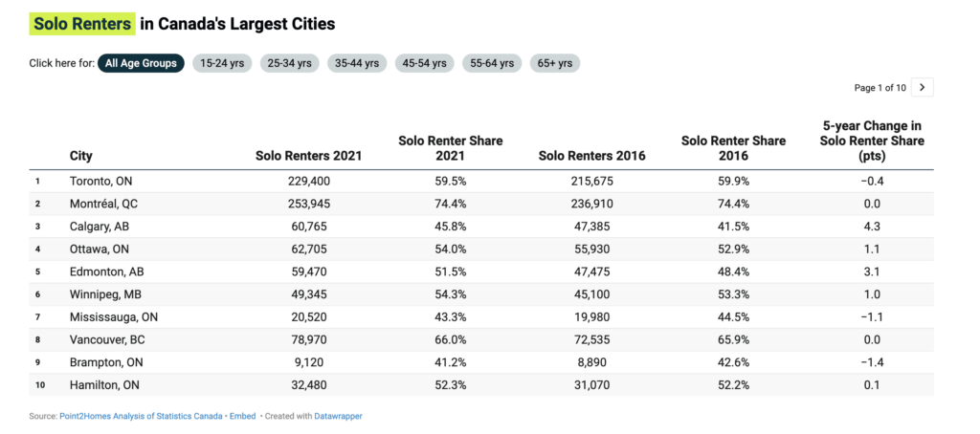The height and width of the screenshot is (434, 980).
Task: Click the Embed link
Action: click(x=241, y=416)
